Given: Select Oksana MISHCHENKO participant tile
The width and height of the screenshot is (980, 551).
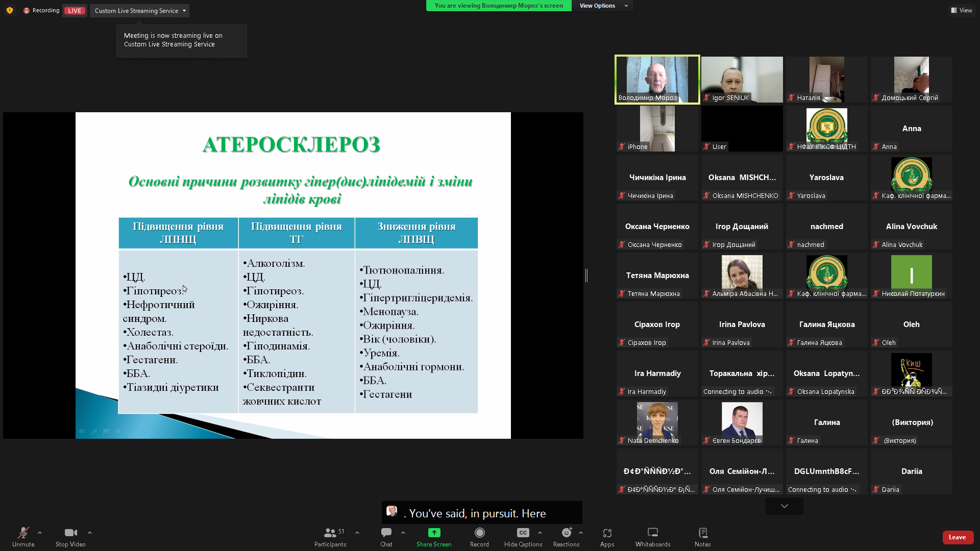Looking at the screenshot, I should pyautogui.click(x=742, y=178).
